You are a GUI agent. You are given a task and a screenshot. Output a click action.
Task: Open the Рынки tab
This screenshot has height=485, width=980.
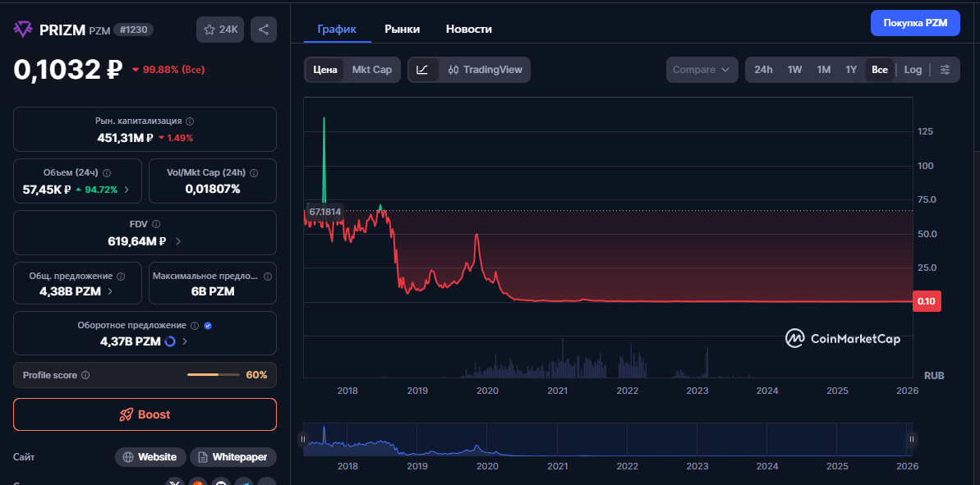click(x=402, y=29)
